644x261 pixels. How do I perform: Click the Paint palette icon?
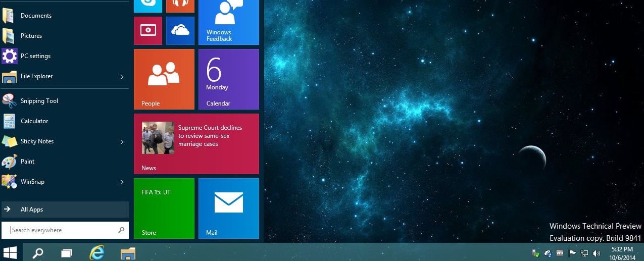10,162
